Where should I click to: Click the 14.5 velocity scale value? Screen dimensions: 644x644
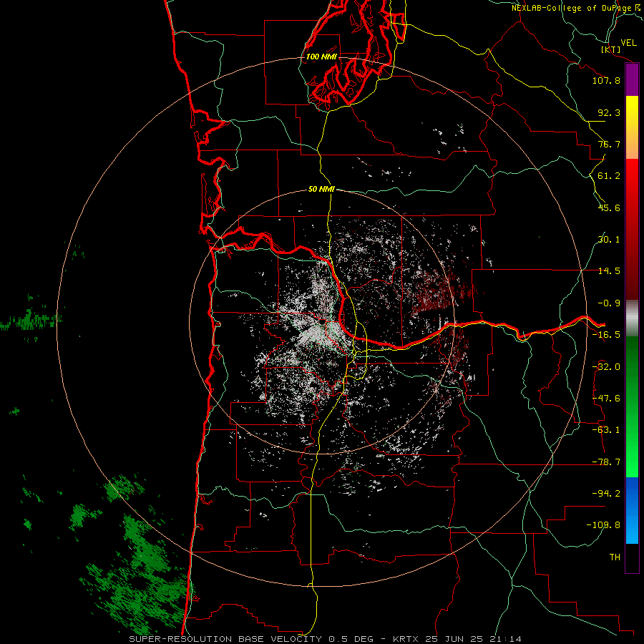pos(609,271)
